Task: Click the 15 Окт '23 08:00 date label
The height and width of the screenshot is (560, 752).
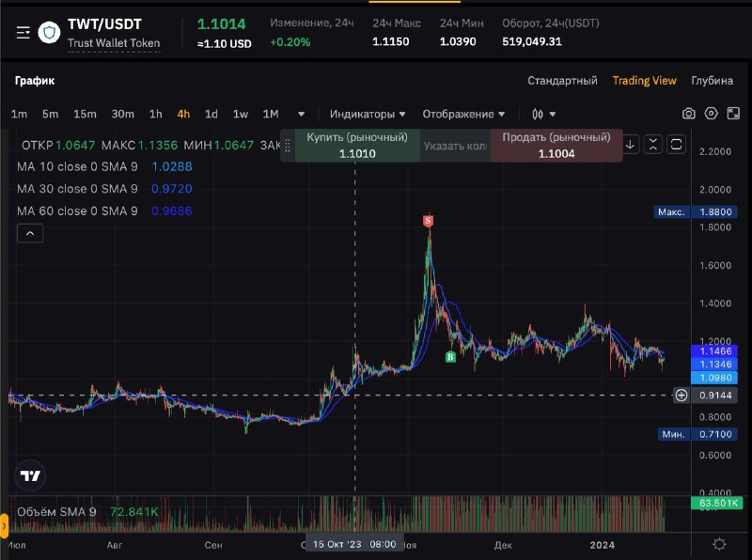Action: [x=354, y=544]
